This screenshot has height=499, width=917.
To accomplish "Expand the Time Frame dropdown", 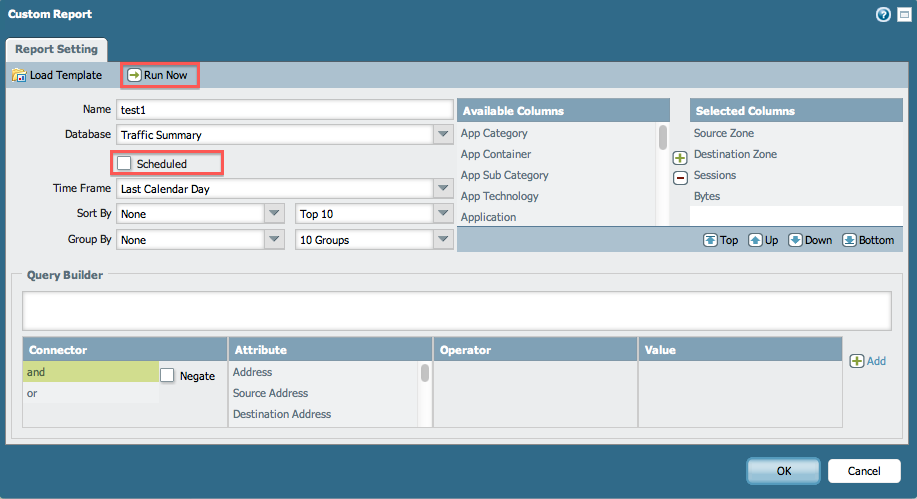I will click(443, 188).
